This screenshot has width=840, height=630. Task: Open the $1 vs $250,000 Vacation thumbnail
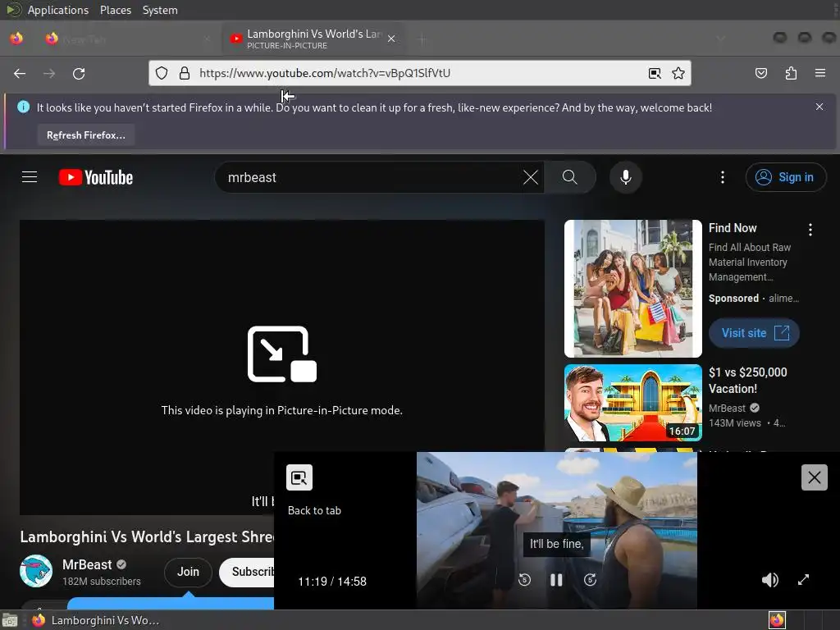tap(632, 403)
